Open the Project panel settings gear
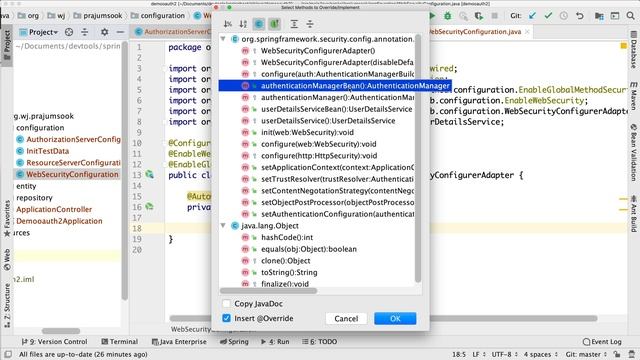This screenshot has width=640, height=360. click(104, 32)
